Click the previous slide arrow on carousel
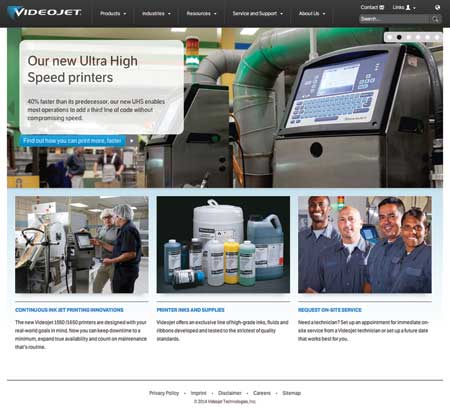This screenshot has width=450, height=408. [11, 108]
